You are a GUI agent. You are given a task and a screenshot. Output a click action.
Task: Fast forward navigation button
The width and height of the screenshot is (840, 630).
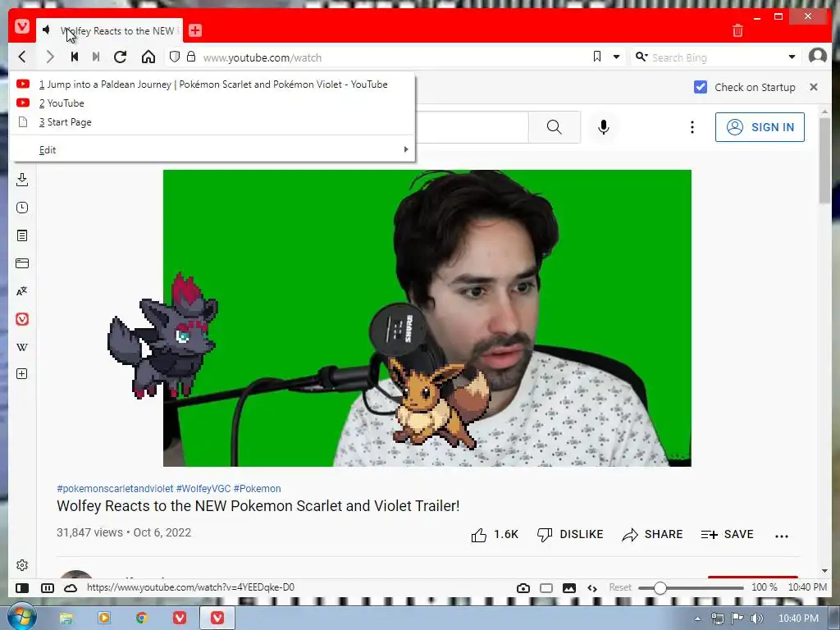coord(96,57)
